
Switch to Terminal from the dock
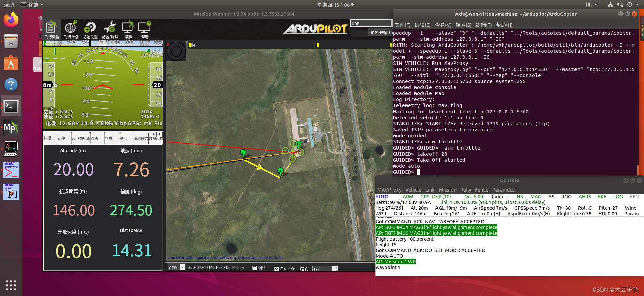click(11, 106)
